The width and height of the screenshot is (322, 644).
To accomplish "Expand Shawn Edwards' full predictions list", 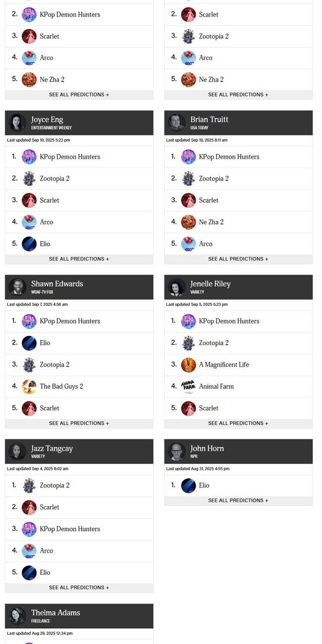I will pos(79,424).
